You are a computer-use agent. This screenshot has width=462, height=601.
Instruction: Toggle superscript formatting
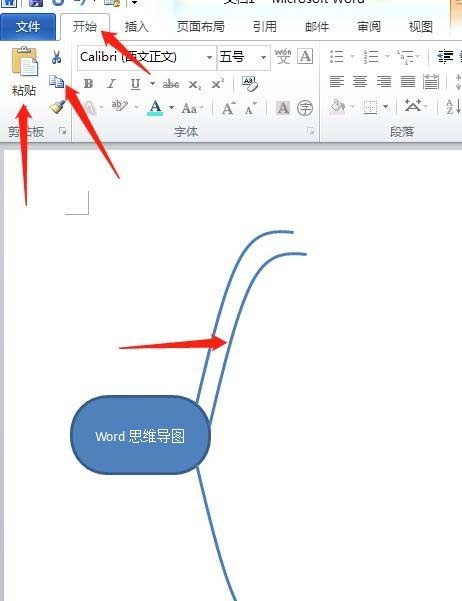(x=217, y=84)
